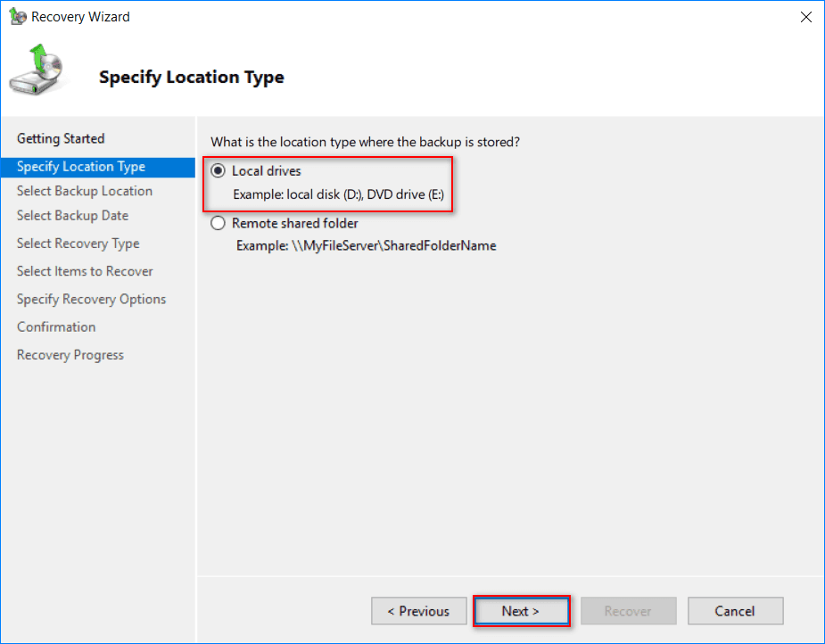The width and height of the screenshot is (825, 644).
Task: Open the Specify Location Type step
Action: click(81, 167)
